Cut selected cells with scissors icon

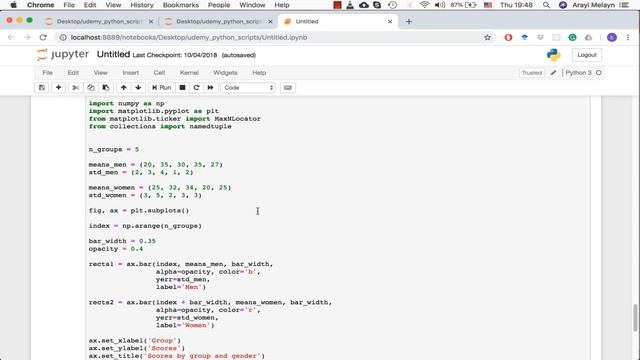pos(76,88)
